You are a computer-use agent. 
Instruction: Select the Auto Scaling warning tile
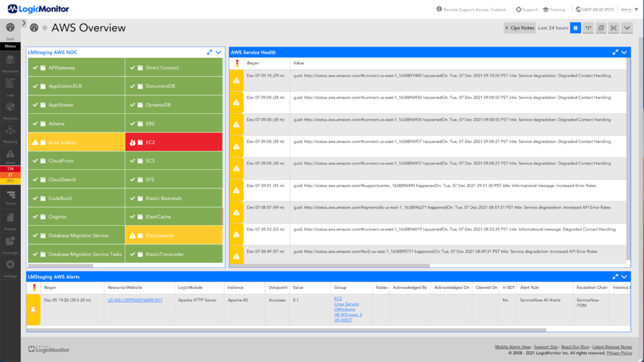pos(76,142)
